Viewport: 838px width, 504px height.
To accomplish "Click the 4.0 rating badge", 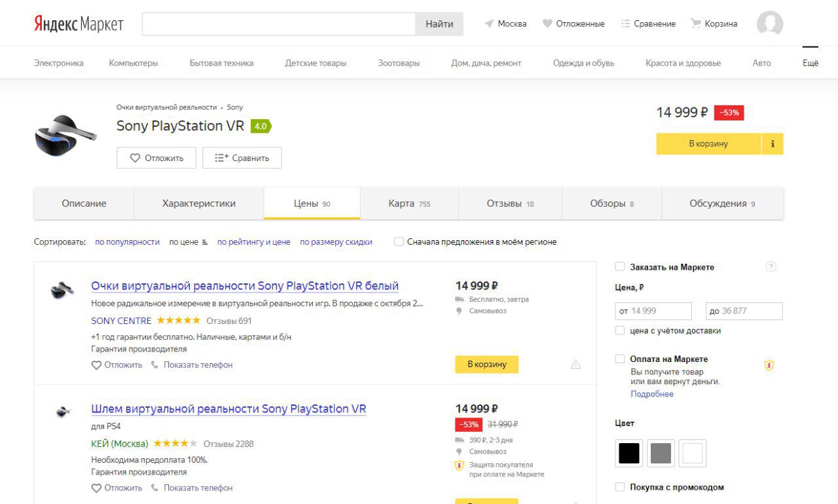I will (x=261, y=126).
